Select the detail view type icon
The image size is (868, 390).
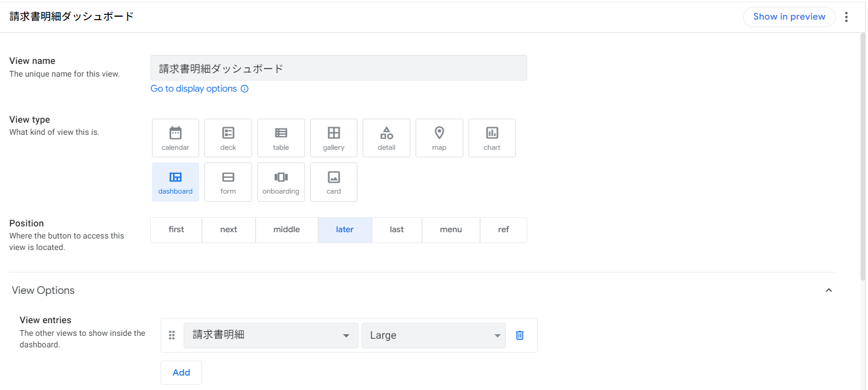pyautogui.click(x=386, y=138)
